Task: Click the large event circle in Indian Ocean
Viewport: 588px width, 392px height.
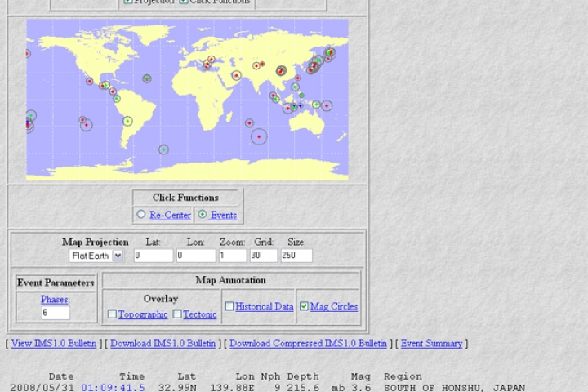Action: [x=259, y=136]
